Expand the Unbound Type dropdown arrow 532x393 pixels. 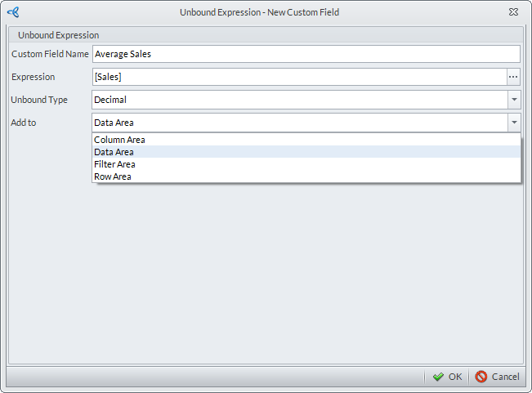tap(513, 100)
